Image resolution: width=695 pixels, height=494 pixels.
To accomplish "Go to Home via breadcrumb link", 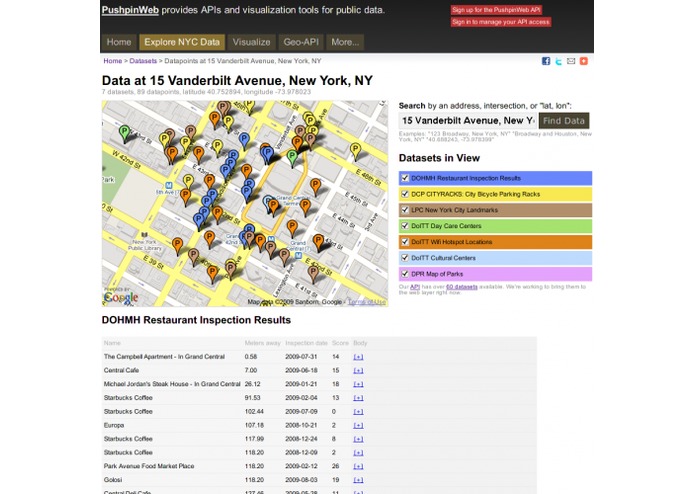I will pyautogui.click(x=113, y=61).
